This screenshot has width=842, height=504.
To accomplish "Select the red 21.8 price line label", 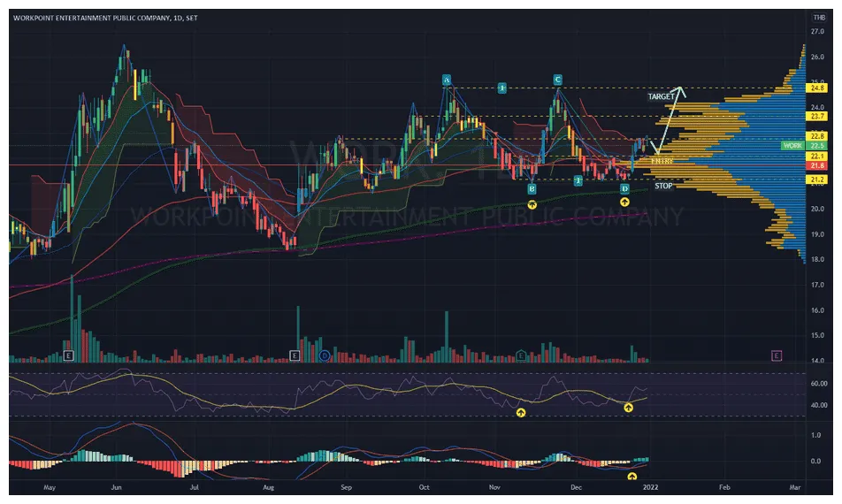I will [818, 166].
